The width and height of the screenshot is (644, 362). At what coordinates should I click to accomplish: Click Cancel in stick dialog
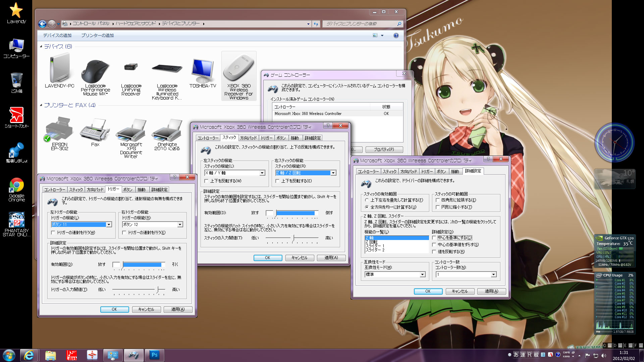(300, 258)
